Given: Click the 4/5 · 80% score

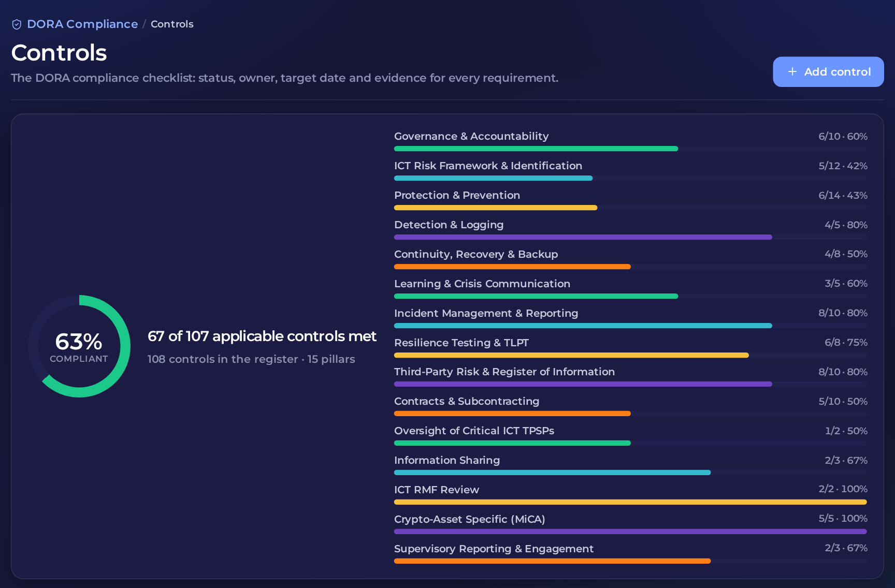Looking at the screenshot, I should tap(846, 225).
